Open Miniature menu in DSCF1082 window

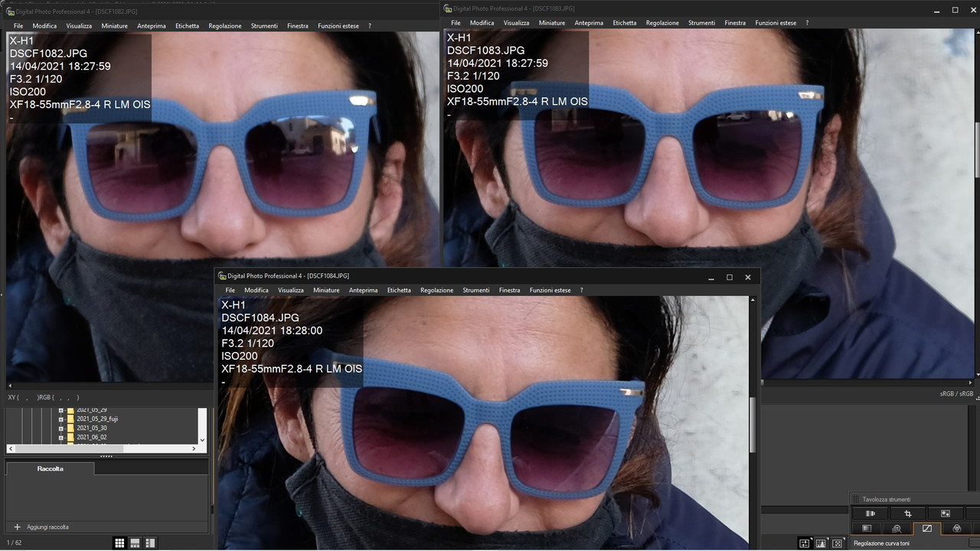point(115,26)
